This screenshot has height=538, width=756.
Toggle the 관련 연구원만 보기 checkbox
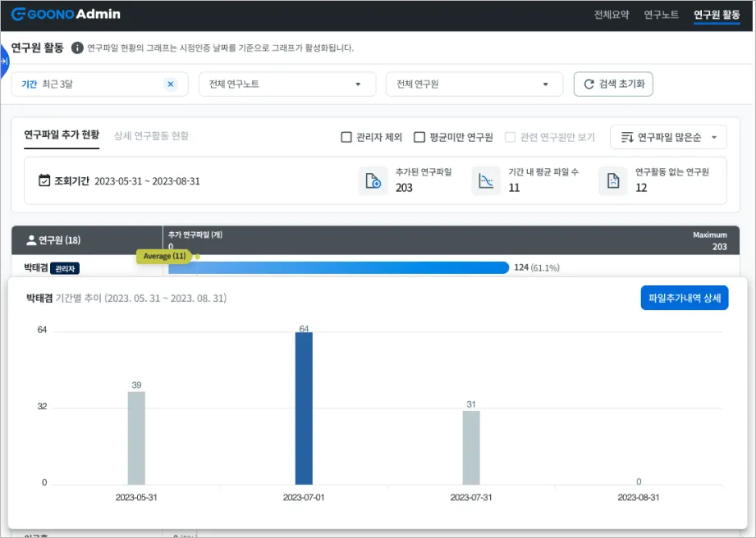pyautogui.click(x=510, y=137)
